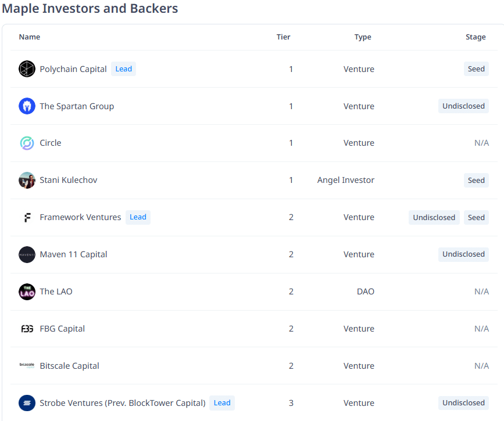
Task: Open the Framework Ventures investor page
Action: click(80, 217)
